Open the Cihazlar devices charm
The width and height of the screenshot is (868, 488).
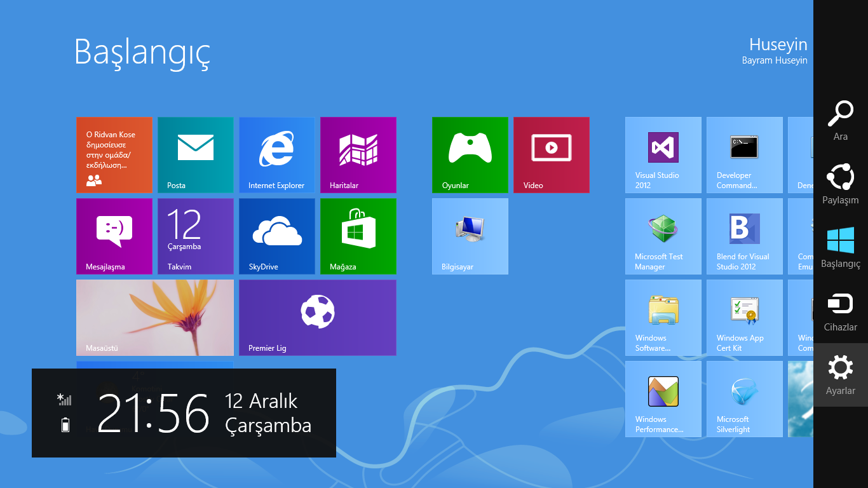[x=840, y=311]
